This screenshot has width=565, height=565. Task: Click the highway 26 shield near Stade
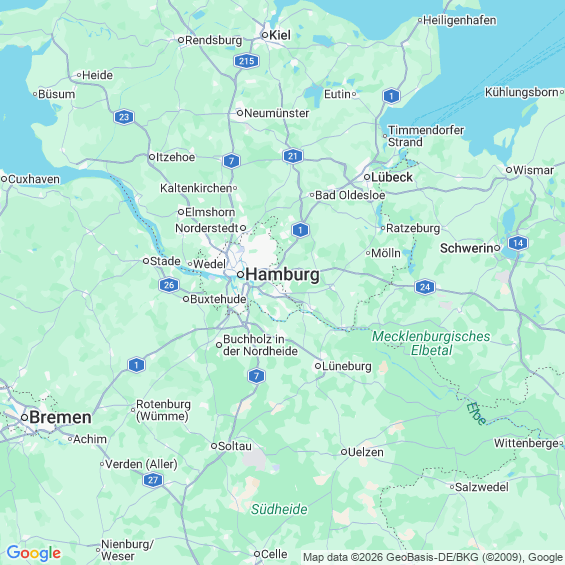169,285
